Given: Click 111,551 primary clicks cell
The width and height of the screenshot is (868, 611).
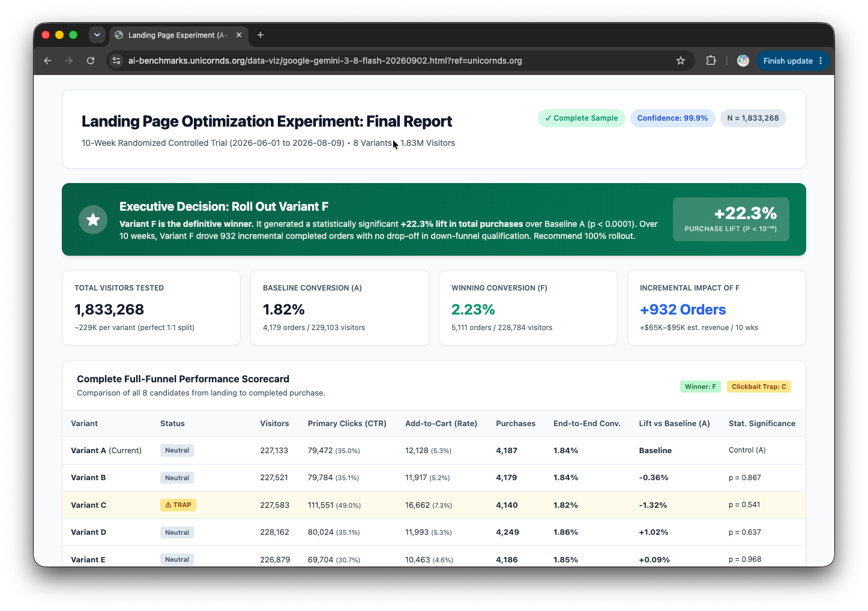Looking at the screenshot, I should click(x=334, y=505).
